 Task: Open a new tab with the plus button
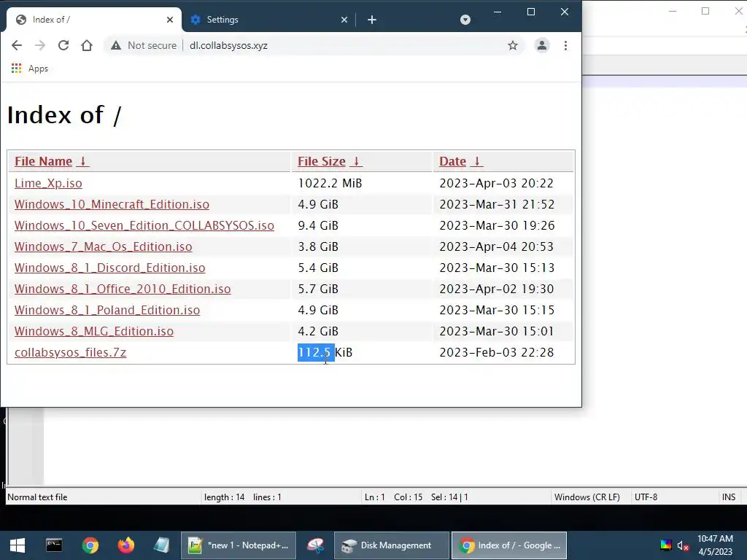pos(372,20)
